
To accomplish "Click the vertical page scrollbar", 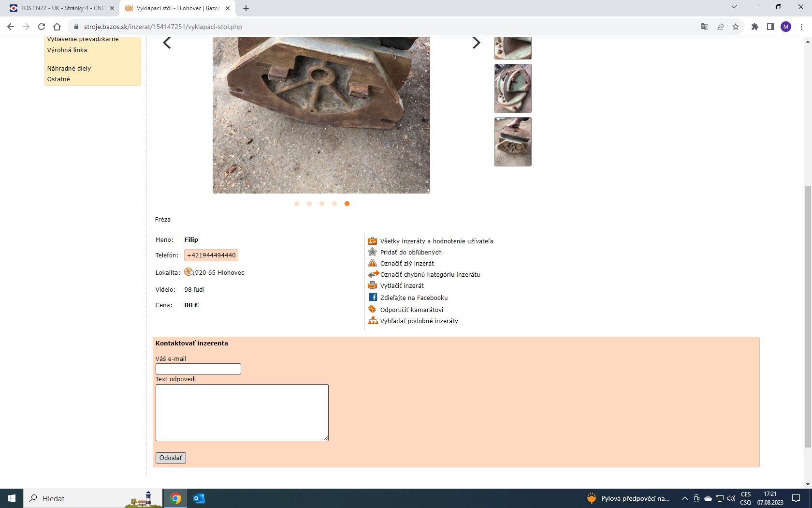I will point(808,314).
